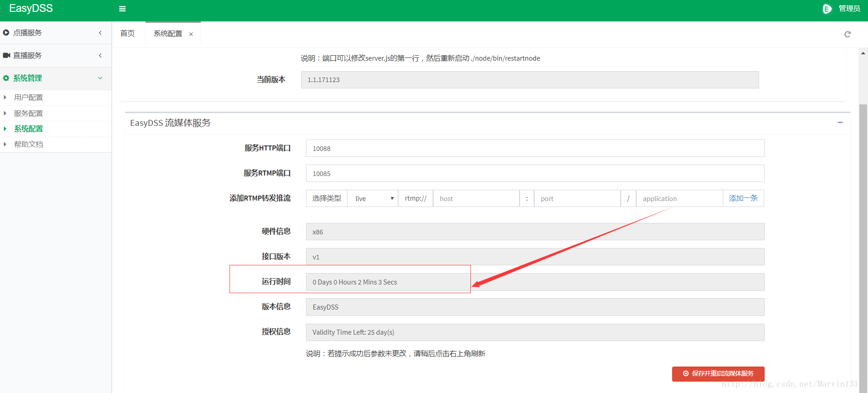Click the 服务配置 arrow bullet icon
868x393 pixels.
pos(5,114)
